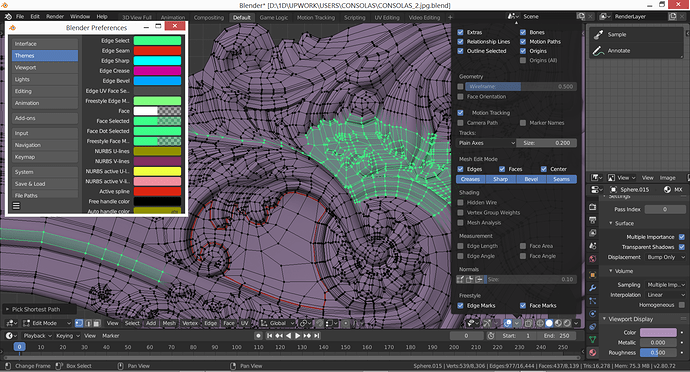The image size is (690, 372).
Task: Open the Scene properties icon
Action: click(x=593, y=246)
